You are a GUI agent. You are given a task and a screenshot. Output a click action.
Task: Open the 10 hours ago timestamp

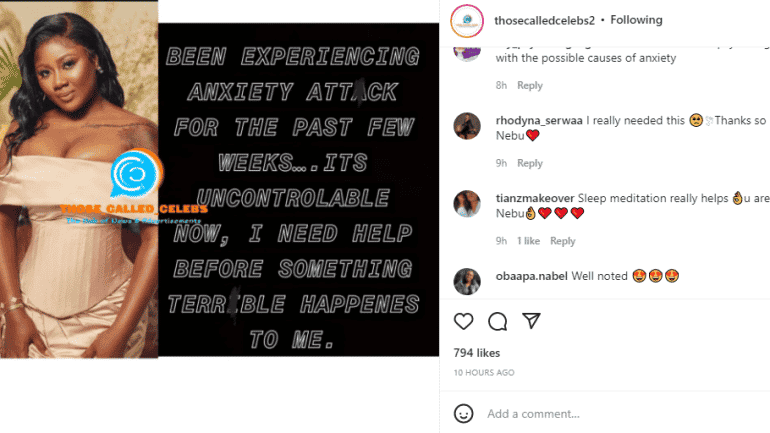coord(484,373)
